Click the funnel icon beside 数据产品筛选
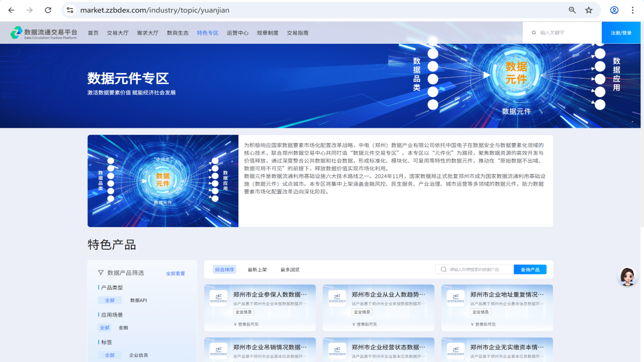The image size is (644, 362). 100,272
